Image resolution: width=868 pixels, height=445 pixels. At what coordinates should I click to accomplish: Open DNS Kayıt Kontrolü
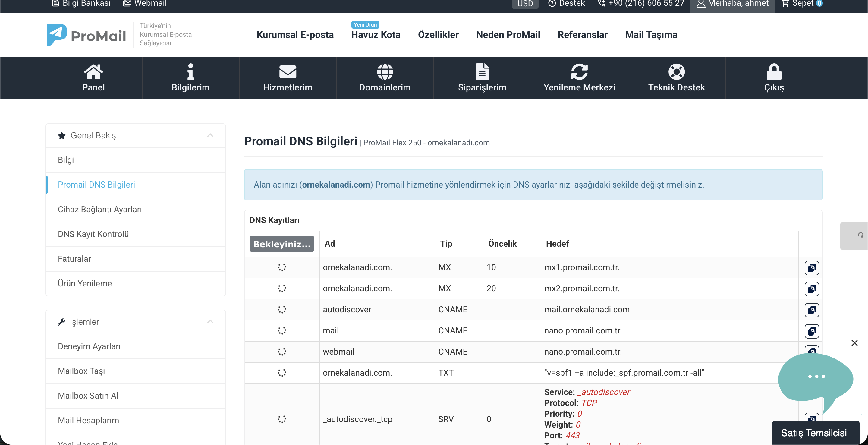coord(135,234)
